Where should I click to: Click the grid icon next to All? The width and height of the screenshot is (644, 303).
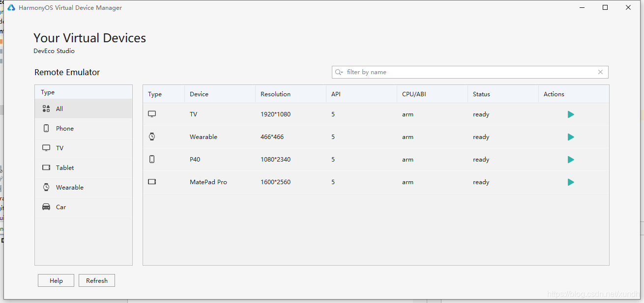(46, 109)
